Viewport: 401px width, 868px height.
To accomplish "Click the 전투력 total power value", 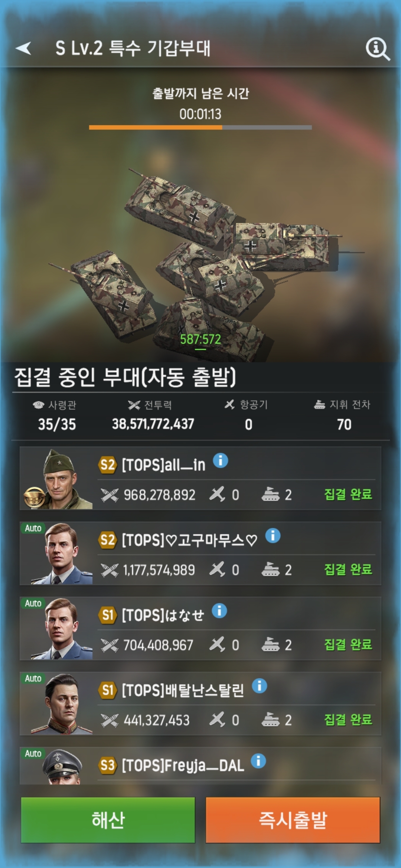I will (x=153, y=424).
